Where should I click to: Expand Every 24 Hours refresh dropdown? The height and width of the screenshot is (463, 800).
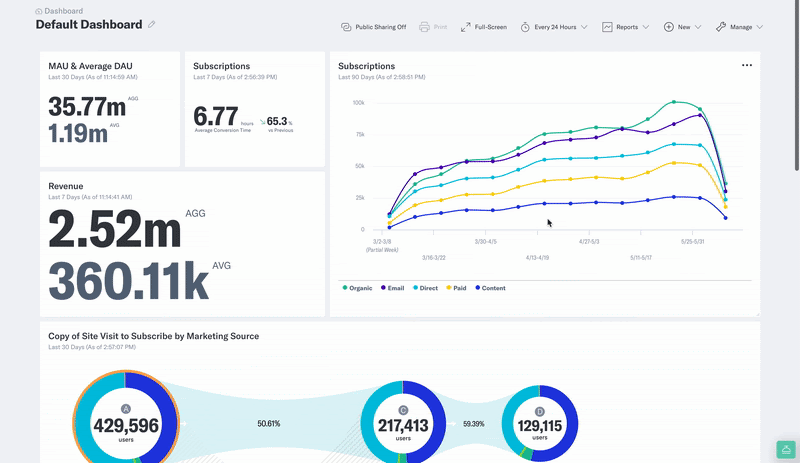554,27
